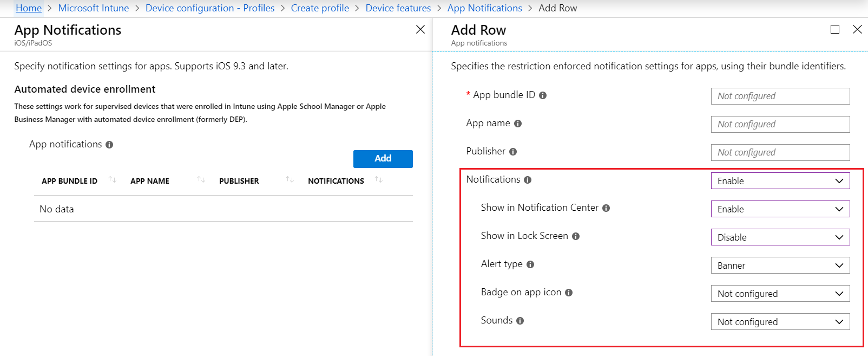This screenshot has height=356, width=868.
Task: Sort table by App Bundle ID column arrows
Action: pos(112,180)
